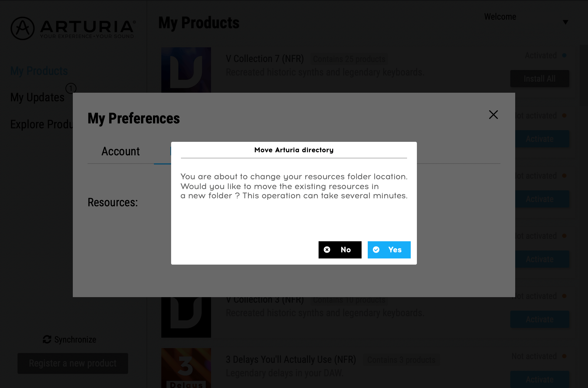Open the 3 Delays product thumbnail
The width and height of the screenshot is (588, 388).
click(186, 368)
